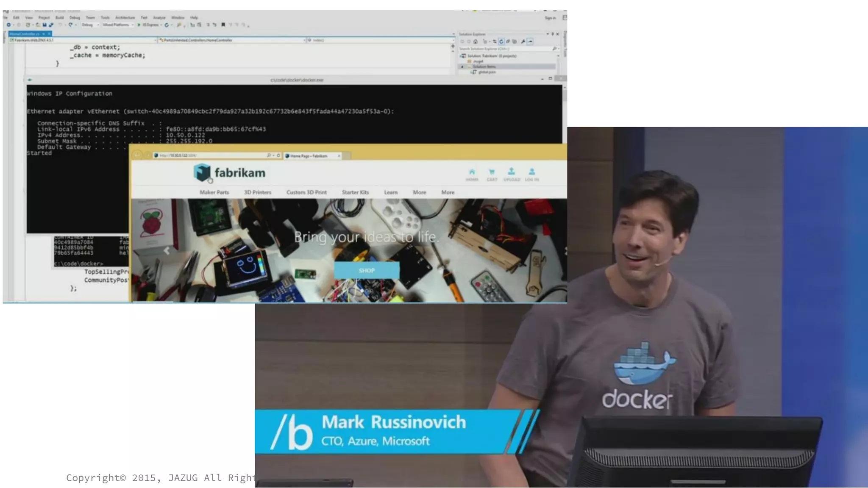Open the 3D Printers navigation link
This screenshot has height=488, width=868.
coord(257,192)
